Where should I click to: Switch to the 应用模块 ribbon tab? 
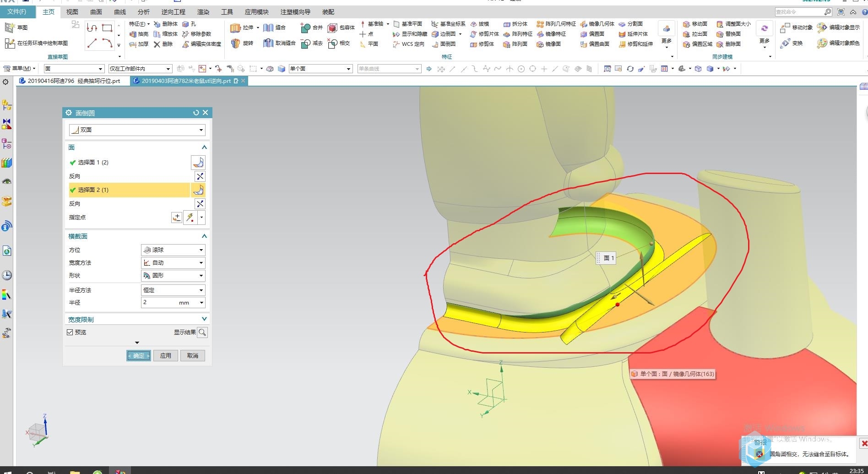tap(257, 12)
